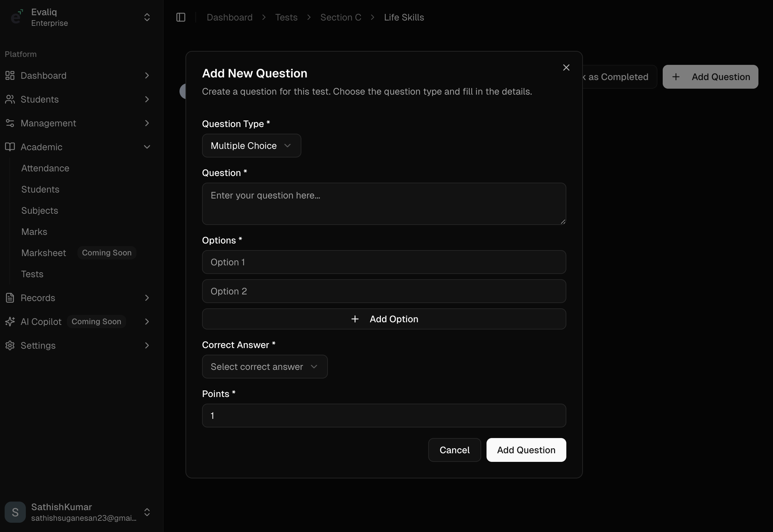Select Marksheet in the sidebar
Viewport: 773px width, 532px height.
(43, 253)
